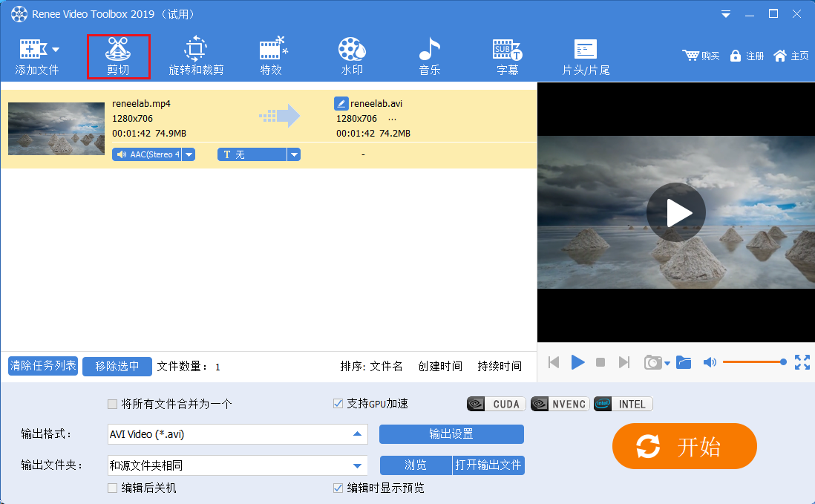Click the source duration 00:01:42 74.9MB
Image resolution: width=815 pixels, height=504 pixels.
coord(149,134)
